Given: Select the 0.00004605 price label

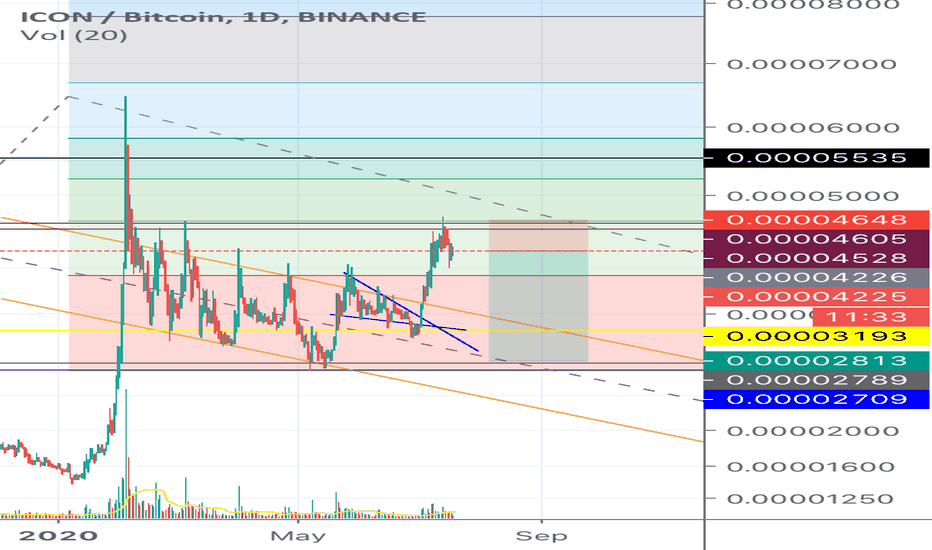Looking at the screenshot, I should click(x=816, y=239).
